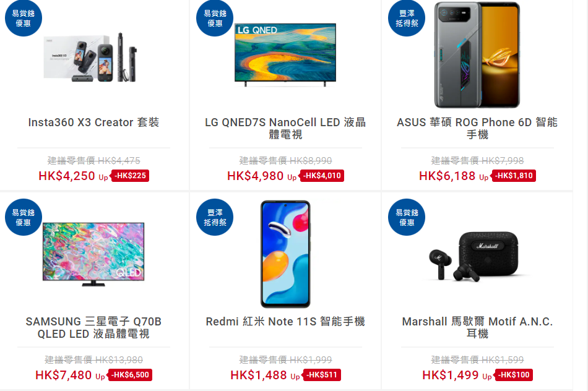Open the ASUS ROG Phone 6D image
The image size is (588, 391).
[477, 54]
